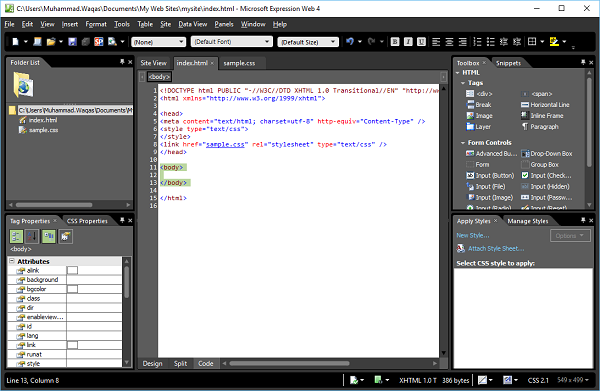Switch to Split view
600x391 pixels.
[x=180, y=363]
